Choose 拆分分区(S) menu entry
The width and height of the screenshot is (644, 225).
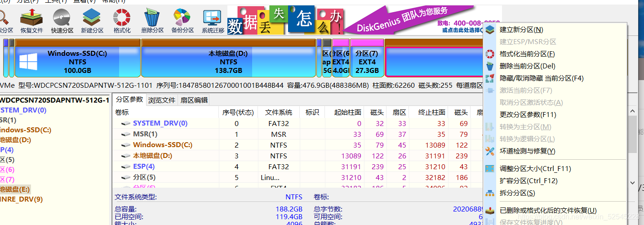517,193
